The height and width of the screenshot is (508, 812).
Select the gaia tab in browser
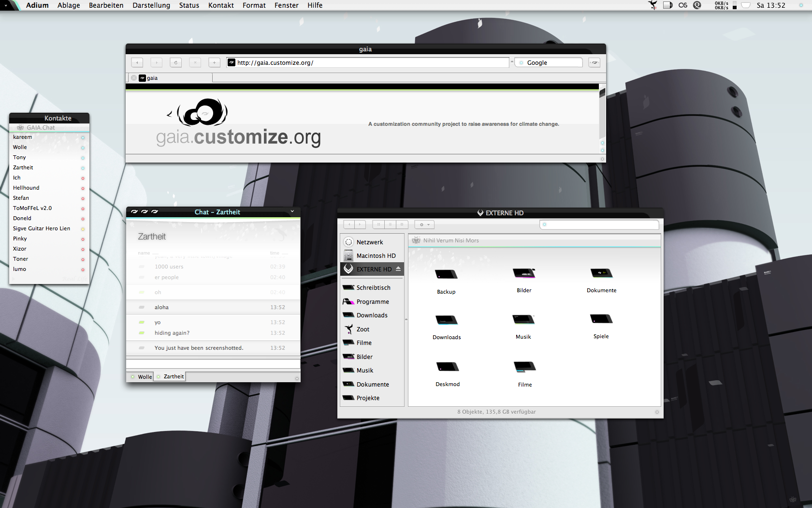(170, 78)
